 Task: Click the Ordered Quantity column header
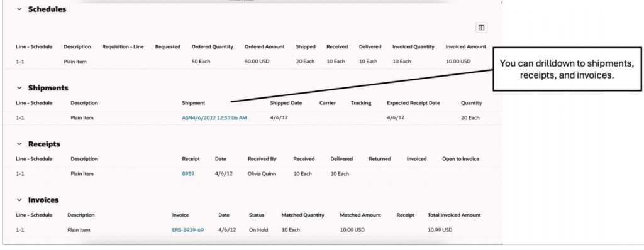pos(212,47)
